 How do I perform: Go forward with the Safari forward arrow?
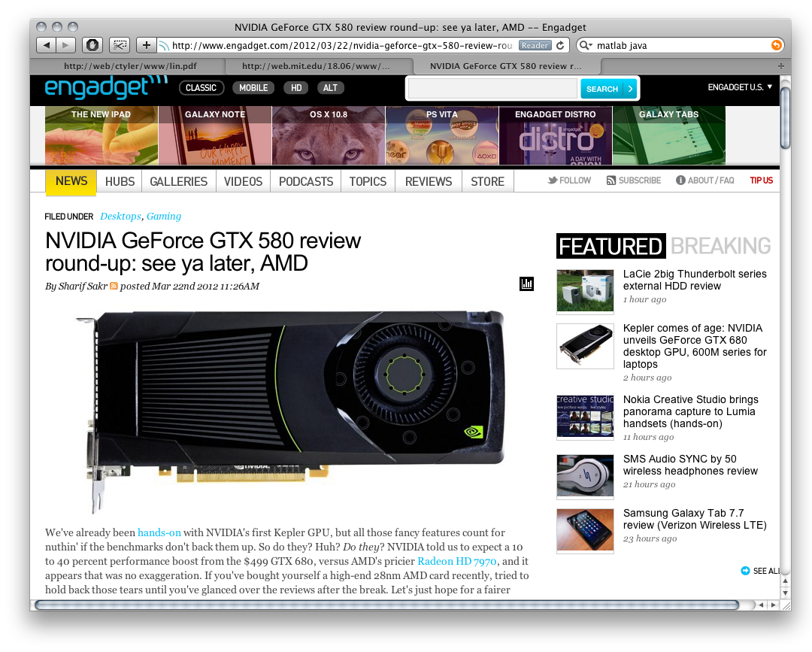[65, 45]
